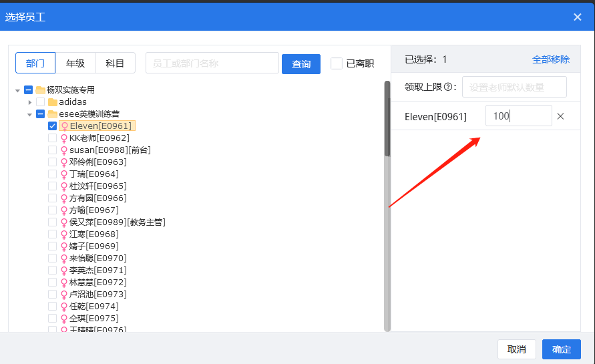Select the 江寒[E0968] tree row
The width and height of the screenshot is (595, 364).
[x=93, y=234]
